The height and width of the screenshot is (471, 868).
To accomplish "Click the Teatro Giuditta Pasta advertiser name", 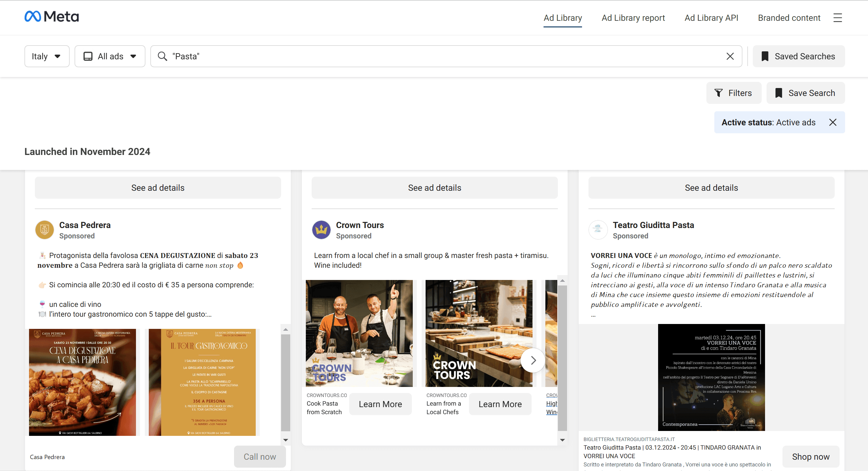I will tap(653, 225).
